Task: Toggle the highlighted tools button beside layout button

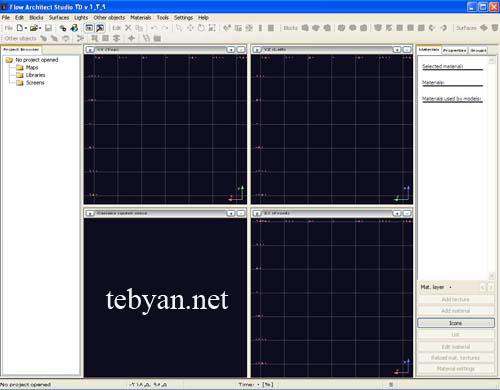Action: coord(100,28)
